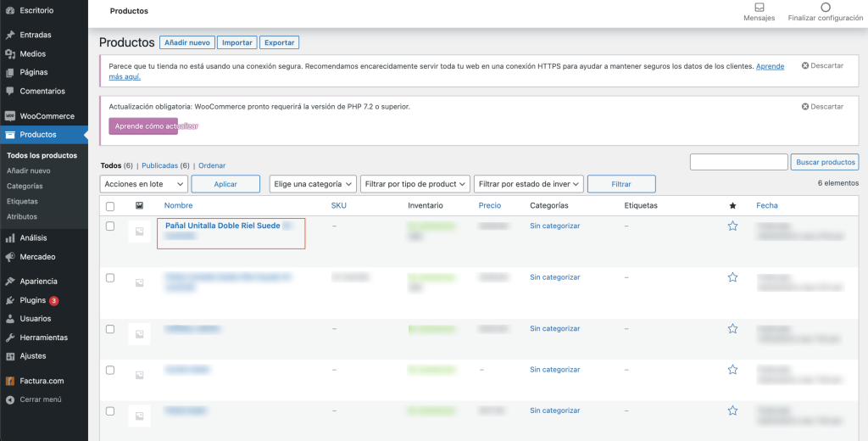The width and height of the screenshot is (868, 441).
Task: Switch to the Ordenar view
Action: coord(212,165)
